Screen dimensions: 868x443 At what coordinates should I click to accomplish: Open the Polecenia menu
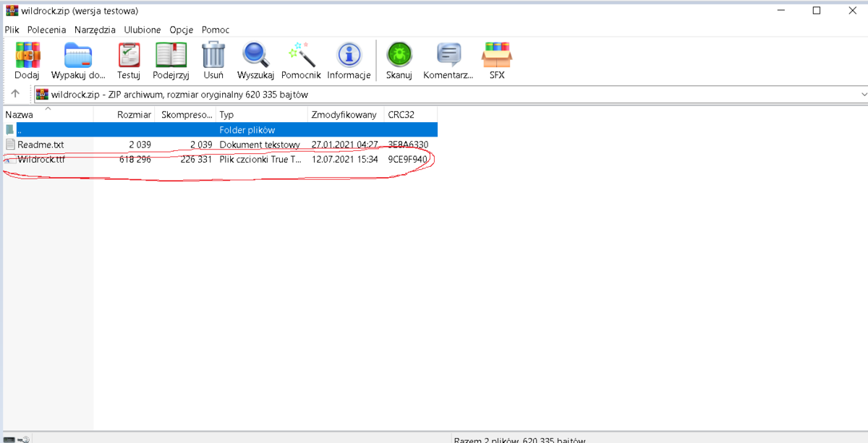[46, 30]
